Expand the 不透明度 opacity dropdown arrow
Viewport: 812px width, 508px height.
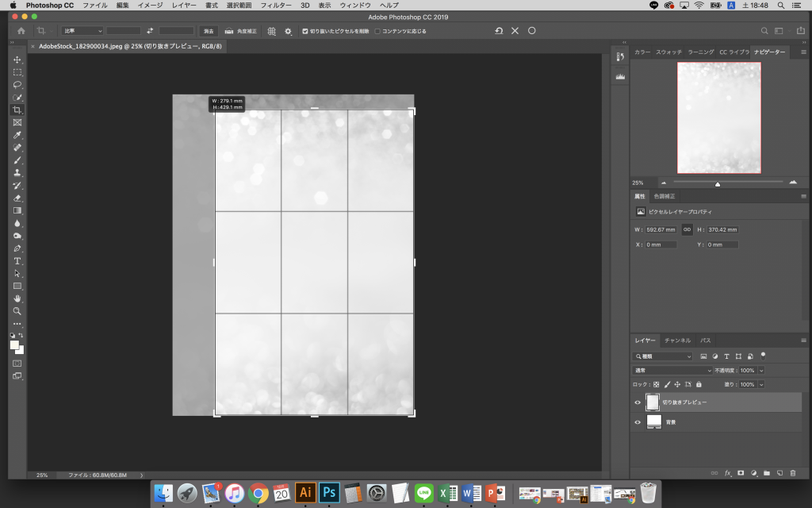(761, 371)
